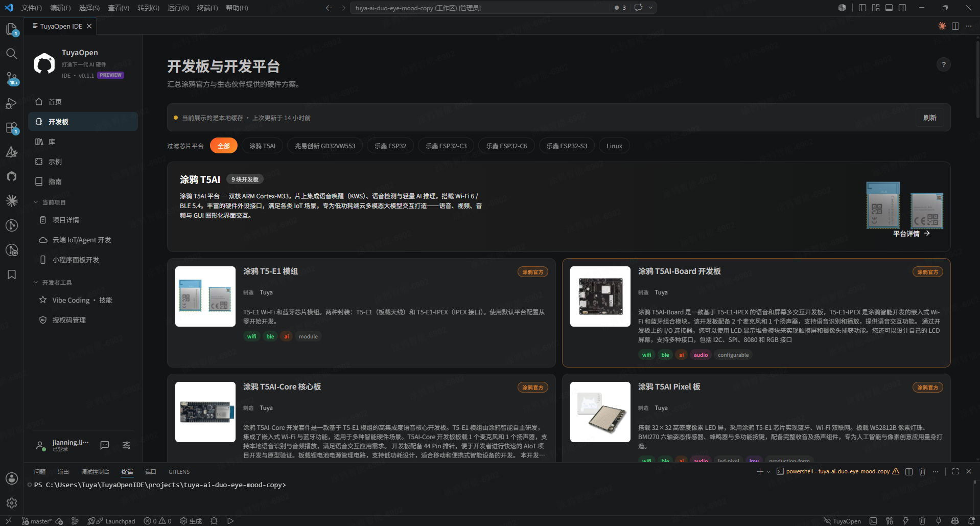Open 平台详情 link for 涂鸦 T5AI
The width and height of the screenshot is (980, 526).
(912, 234)
